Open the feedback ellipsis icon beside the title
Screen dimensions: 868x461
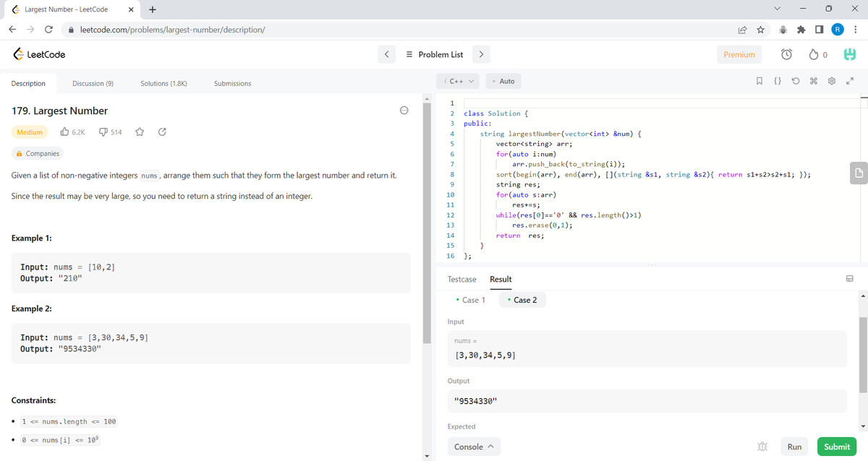click(x=404, y=111)
